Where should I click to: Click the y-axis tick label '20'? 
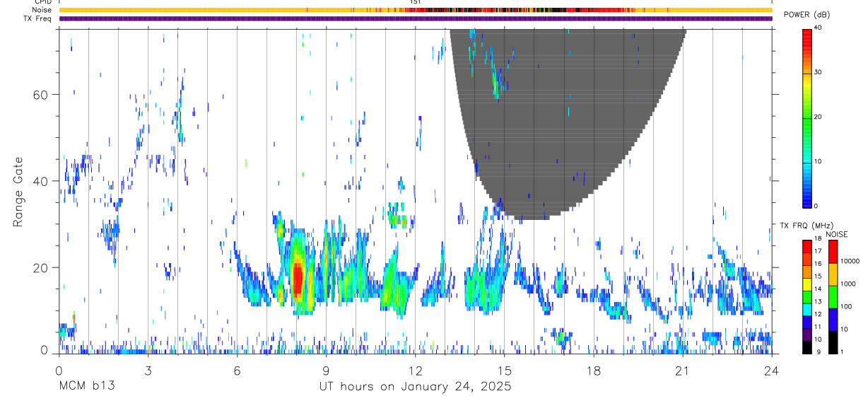click(x=41, y=268)
